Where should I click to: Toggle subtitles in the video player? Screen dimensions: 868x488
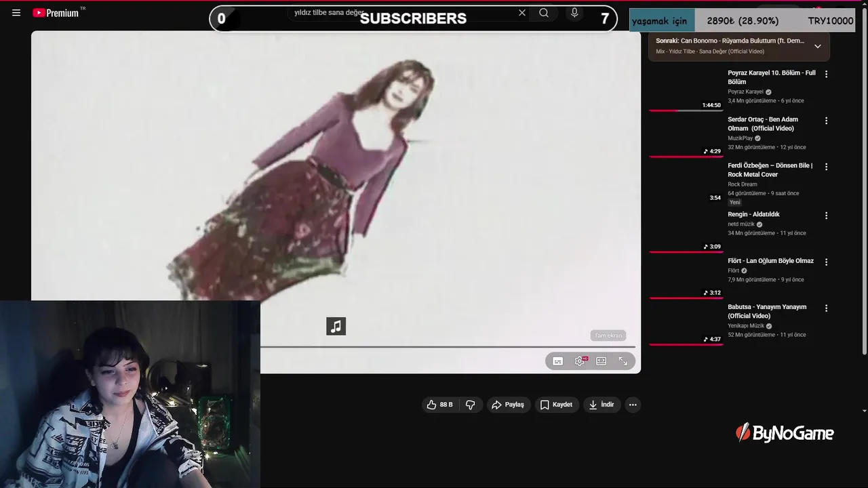click(x=558, y=361)
